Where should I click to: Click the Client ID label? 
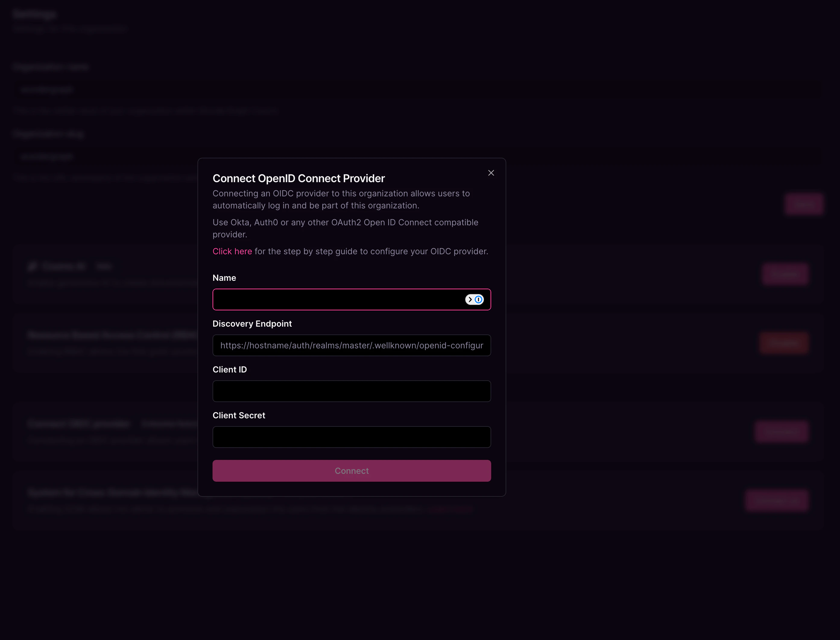(x=230, y=369)
